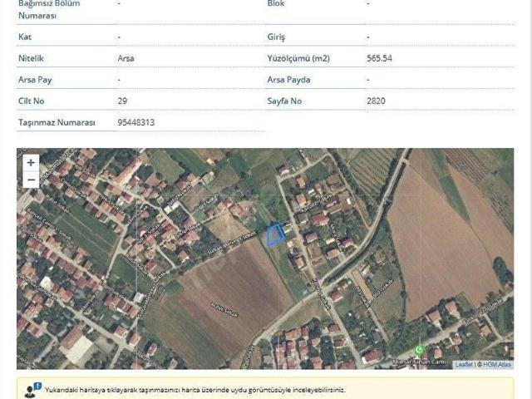Select the Cilt No value 29
Viewport: 532px width, 399px height.
(122, 101)
